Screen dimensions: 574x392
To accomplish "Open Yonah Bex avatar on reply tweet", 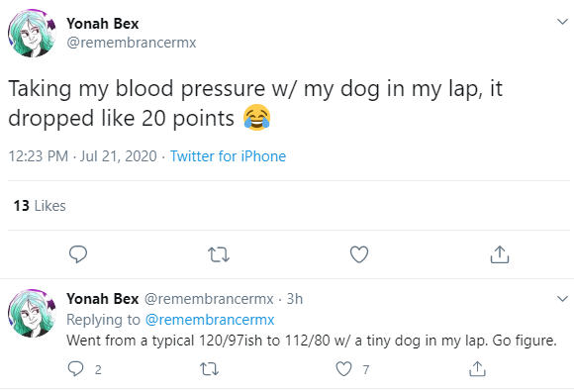I will (32, 314).
